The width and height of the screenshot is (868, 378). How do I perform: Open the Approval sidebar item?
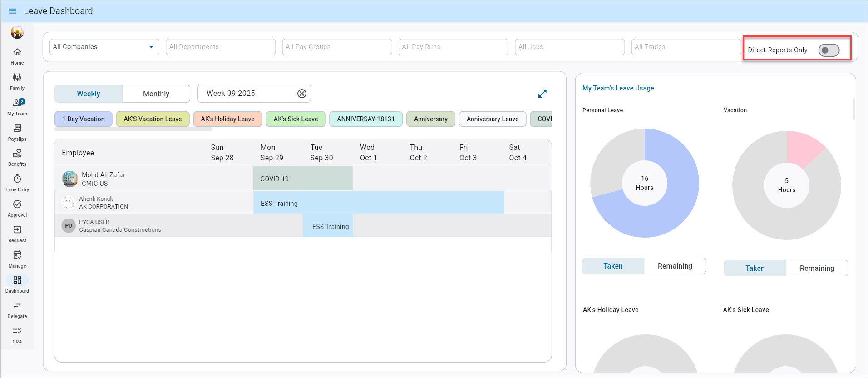[x=17, y=208]
